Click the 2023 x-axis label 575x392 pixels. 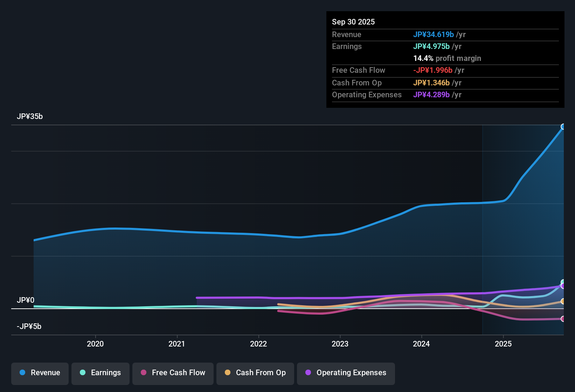pyautogui.click(x=340, y=344)
